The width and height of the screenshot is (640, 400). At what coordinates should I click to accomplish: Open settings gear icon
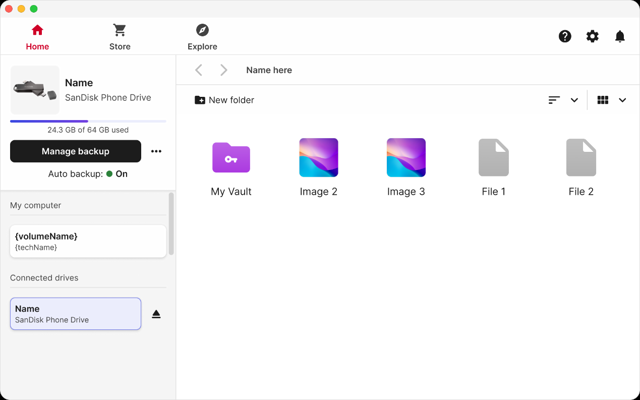coord(592,36)
